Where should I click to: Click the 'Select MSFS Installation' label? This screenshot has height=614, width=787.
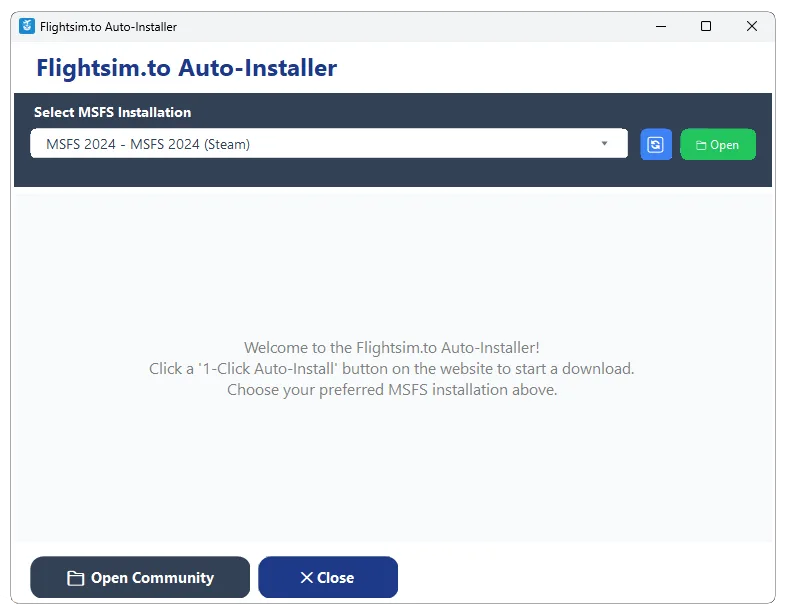pos(112,112)
